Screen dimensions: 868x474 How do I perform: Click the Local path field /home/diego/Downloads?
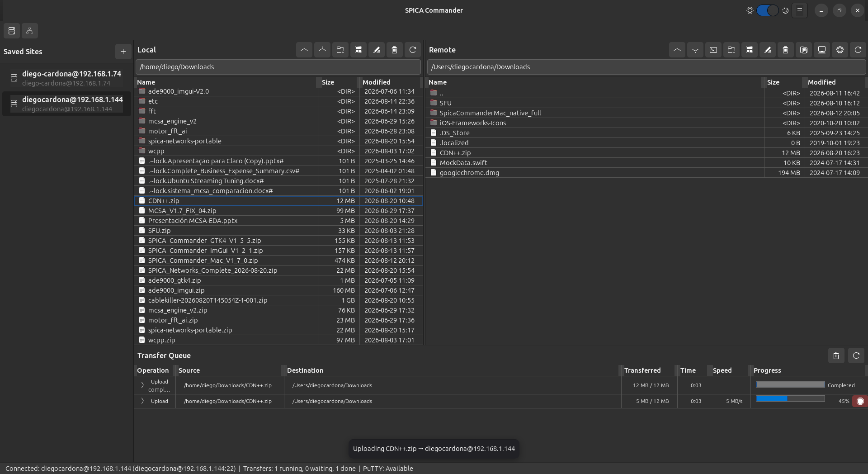(x=278, y=67)
